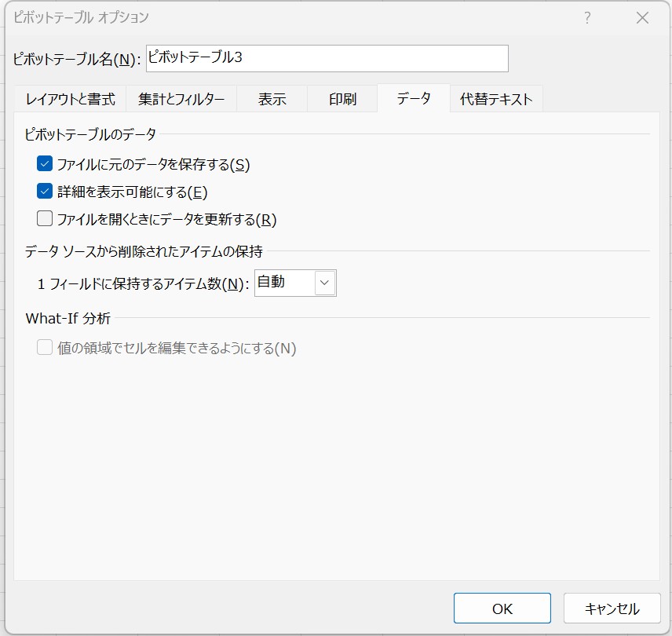This screenshot has width=672, height=636.
Task: Click the 自動 combo box text
Action: pos(284,283)
